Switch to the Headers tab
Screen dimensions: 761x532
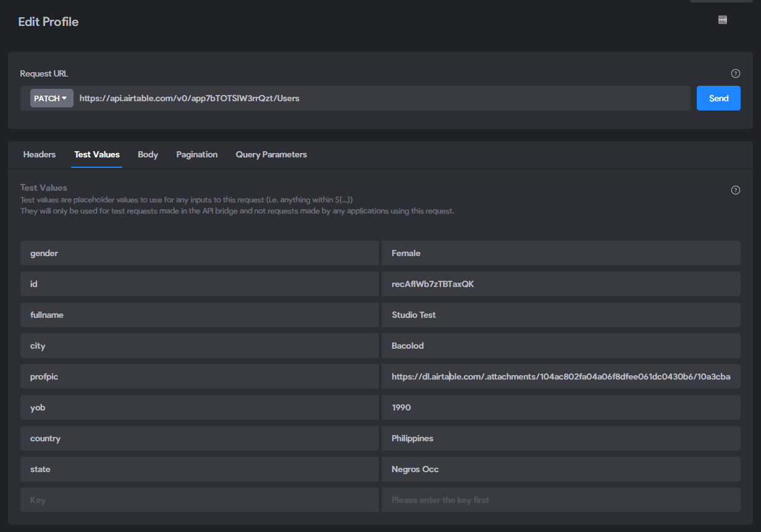coord(40,154)
